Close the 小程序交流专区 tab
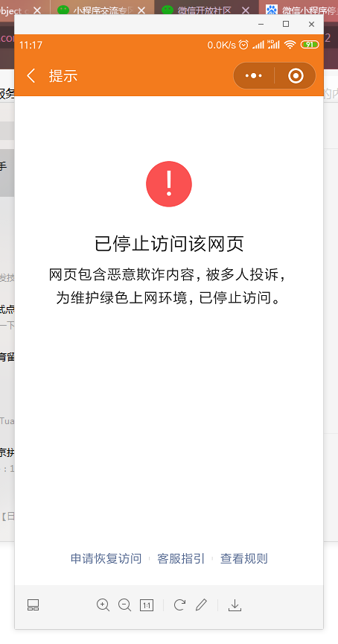Image resolution: width=338 pixels, height=644 pixels. [x=141, y=10]
